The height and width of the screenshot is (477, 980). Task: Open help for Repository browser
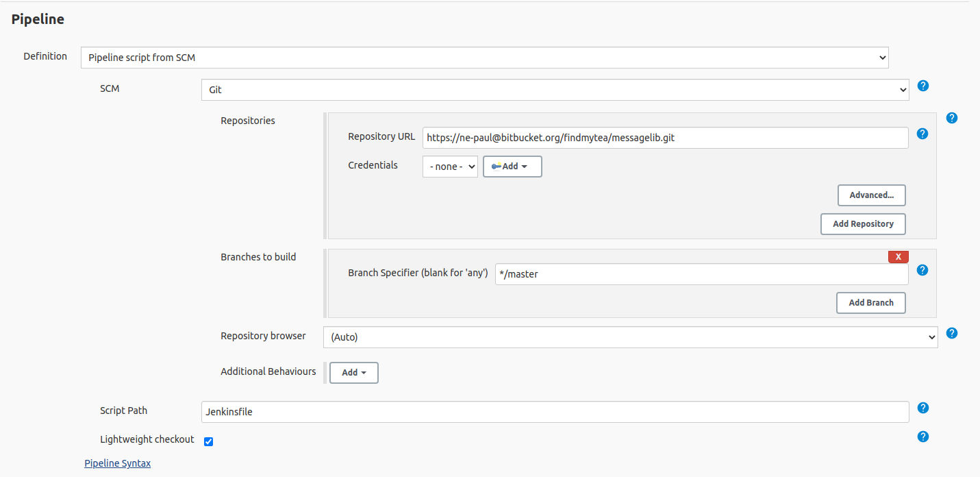951,333
